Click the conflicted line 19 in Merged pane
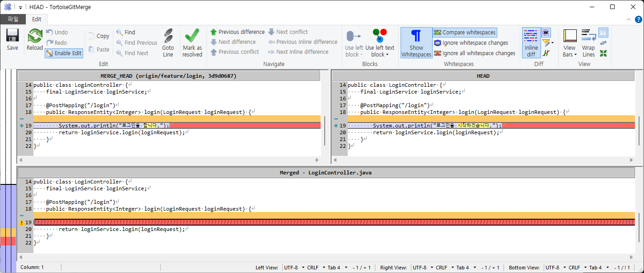Image resolution: width=644 pixels, height=273 pixels. pos(334,222)
